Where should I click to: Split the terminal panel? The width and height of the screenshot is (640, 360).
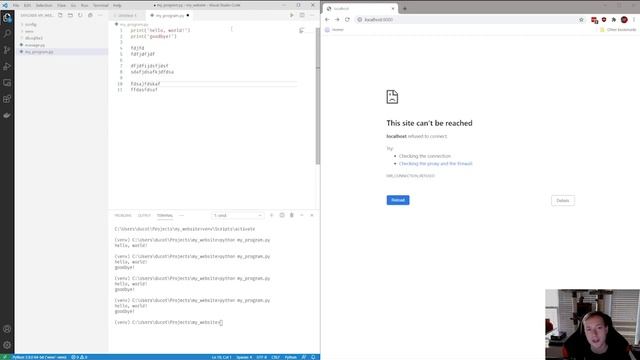282,215
